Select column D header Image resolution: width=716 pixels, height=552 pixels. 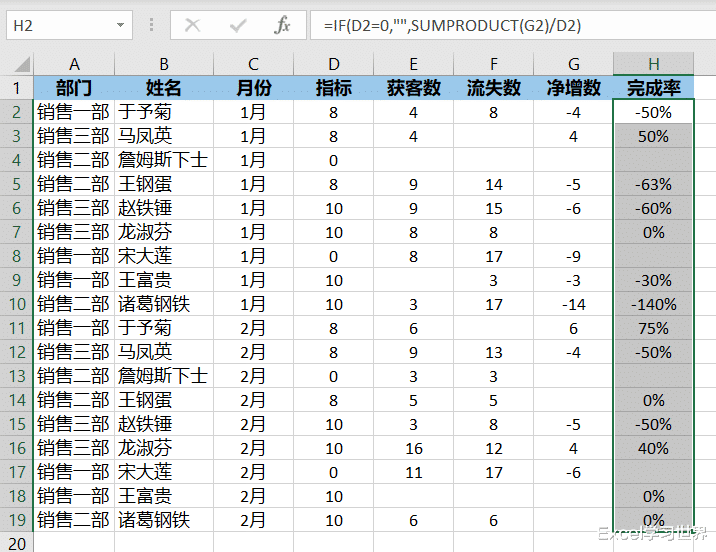tap(334, 64)
